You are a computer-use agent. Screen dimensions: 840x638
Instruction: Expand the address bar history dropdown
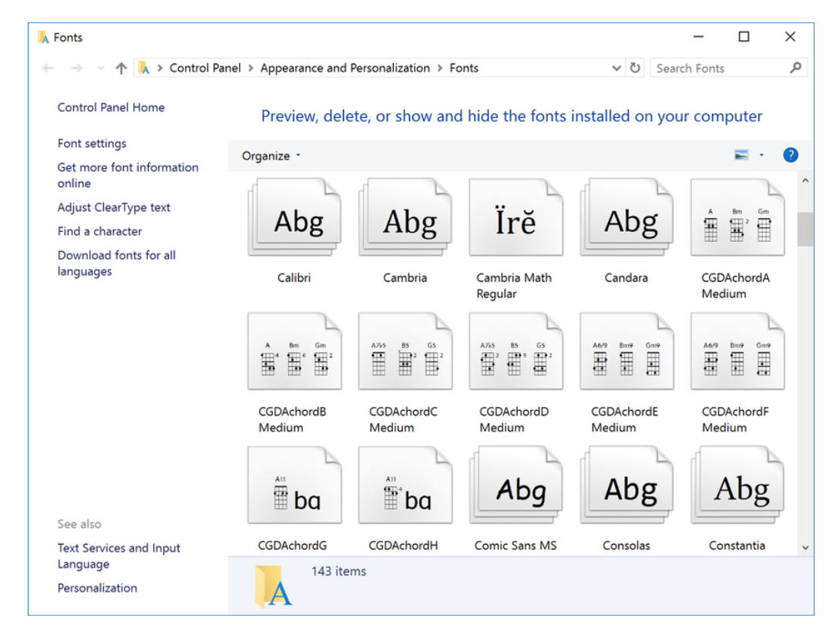[617, 68]
